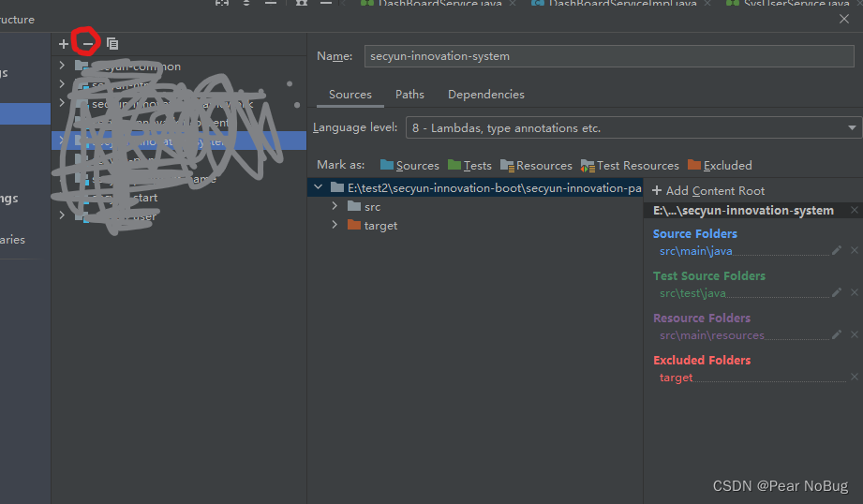Screen dimensions: 863x504
Task: Click the Excluded Folders heading
Action: 702,361
